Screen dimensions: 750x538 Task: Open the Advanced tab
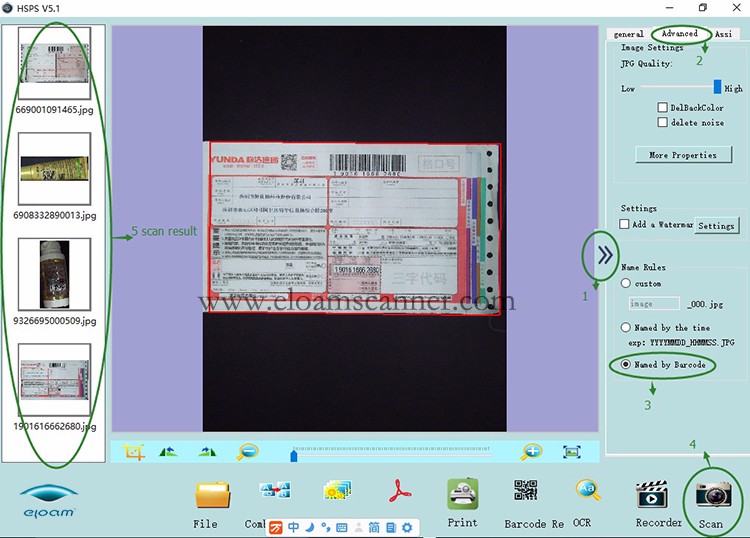[680, 34]
